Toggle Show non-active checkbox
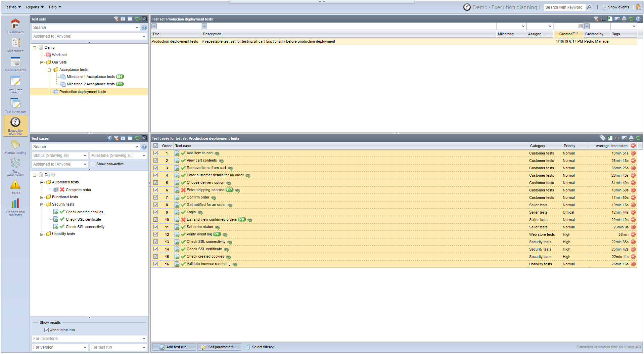The image size is (644, 354). [x=93, y=164]
